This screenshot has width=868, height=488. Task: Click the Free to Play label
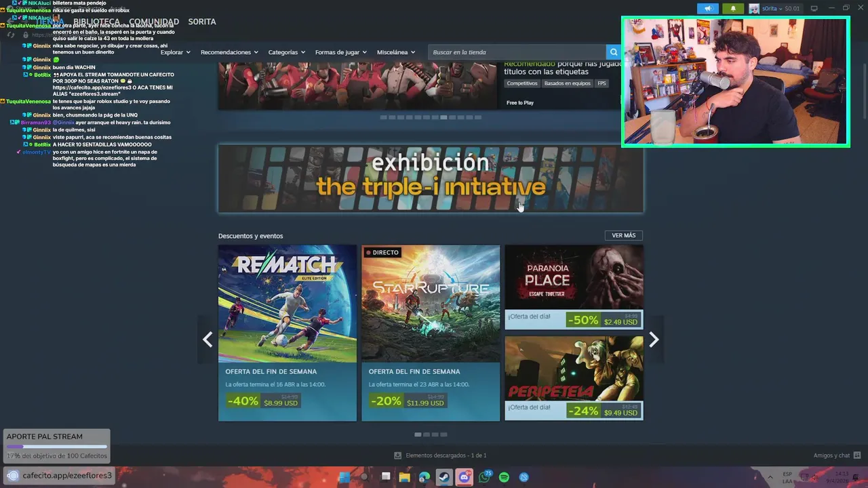pyautogui.click(x=520, y=103)
